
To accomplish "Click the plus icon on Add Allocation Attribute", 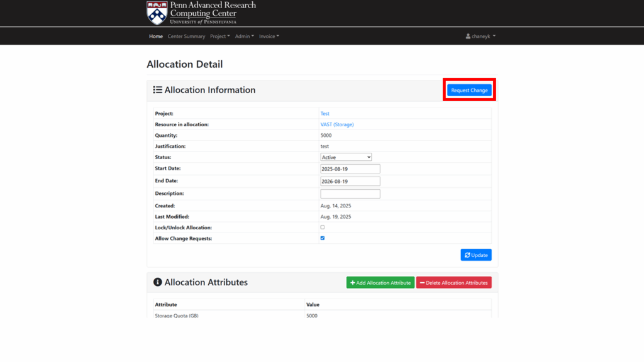I will coord(353,283).
